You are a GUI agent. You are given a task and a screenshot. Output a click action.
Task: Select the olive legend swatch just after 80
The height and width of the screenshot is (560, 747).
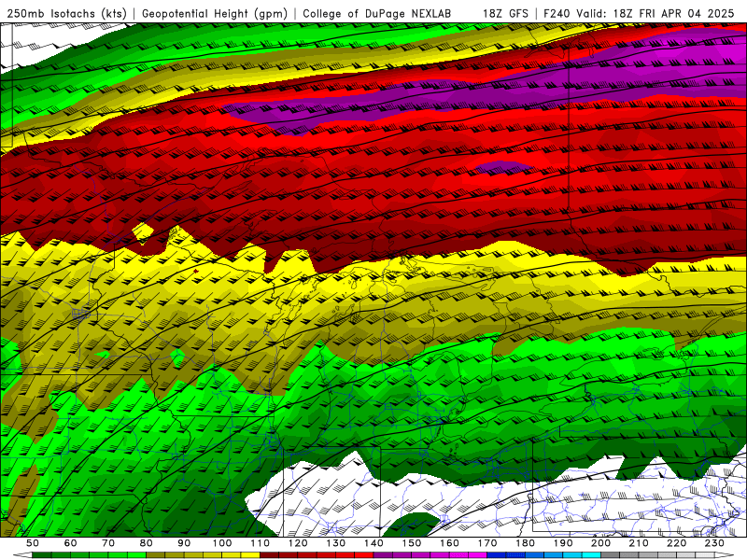point(155,555)
